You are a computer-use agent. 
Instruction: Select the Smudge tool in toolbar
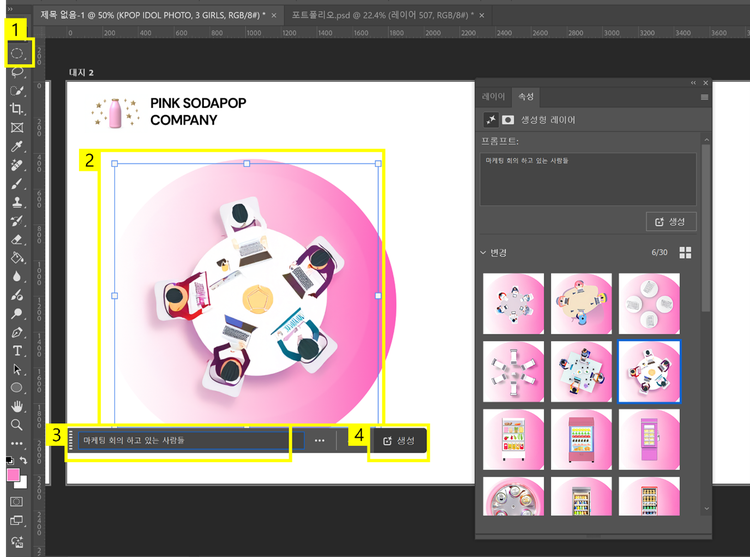(x=17, y=295)
